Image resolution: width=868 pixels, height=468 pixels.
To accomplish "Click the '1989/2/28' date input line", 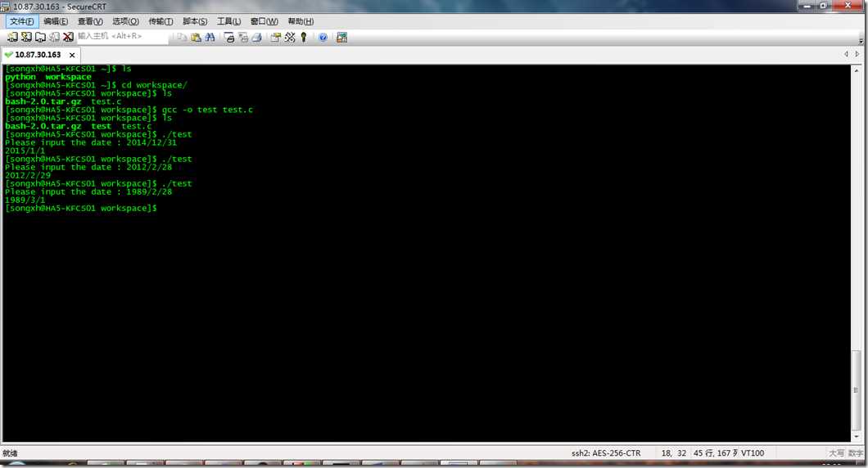I will click(x=88, y=191).
